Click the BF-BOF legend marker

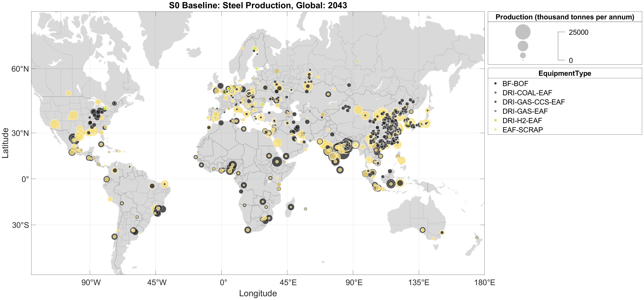496,83
